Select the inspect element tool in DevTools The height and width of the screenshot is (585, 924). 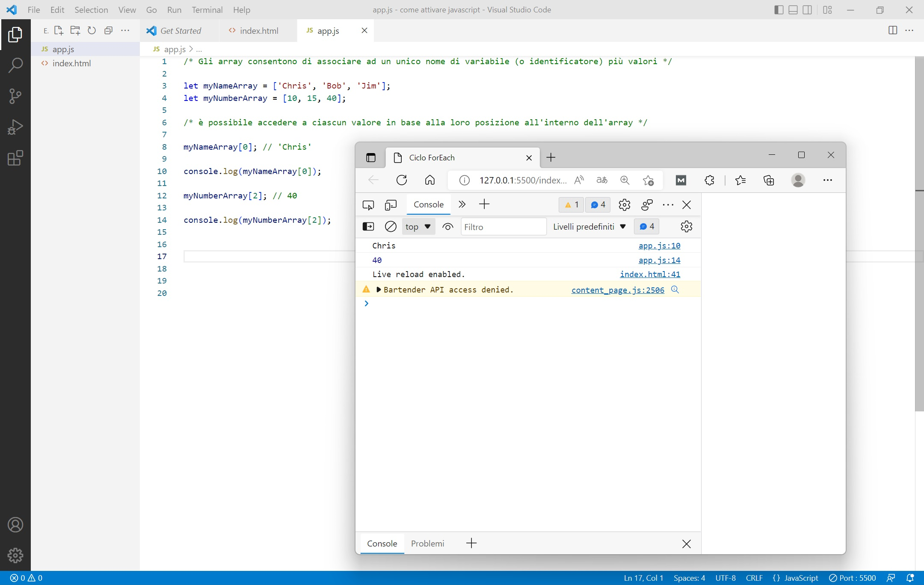tap(367, 205)
